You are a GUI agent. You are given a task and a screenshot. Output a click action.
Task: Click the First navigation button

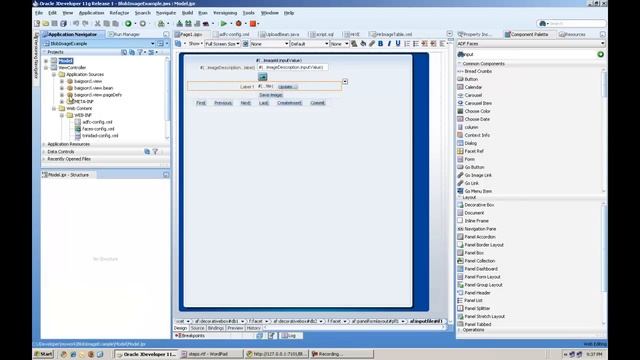(201, 103)
